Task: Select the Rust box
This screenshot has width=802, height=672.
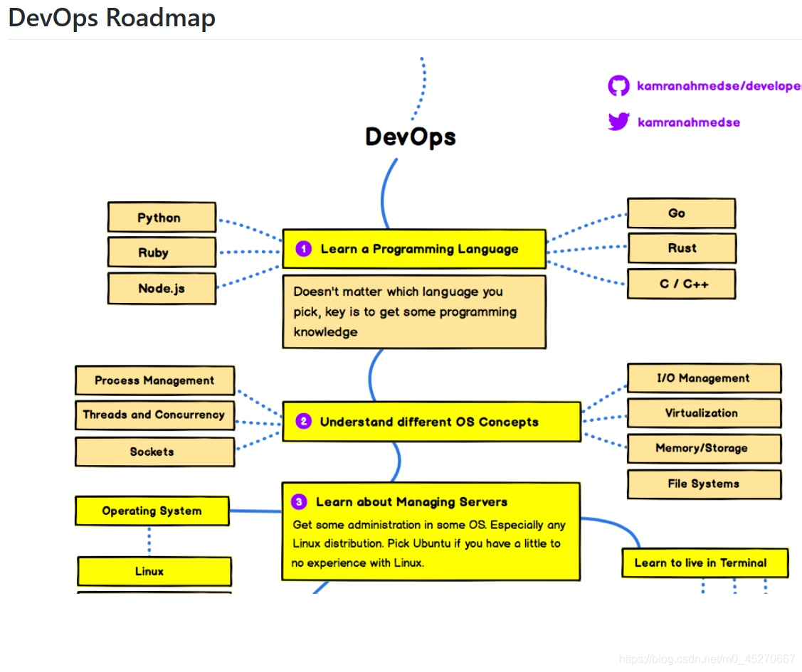Action: [x=682, y=248]
